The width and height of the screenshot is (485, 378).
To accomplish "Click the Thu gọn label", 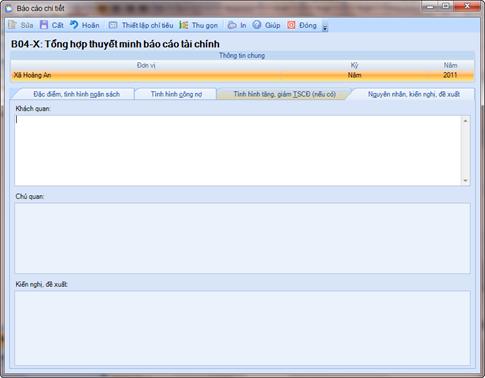I will tap(205, 25).
